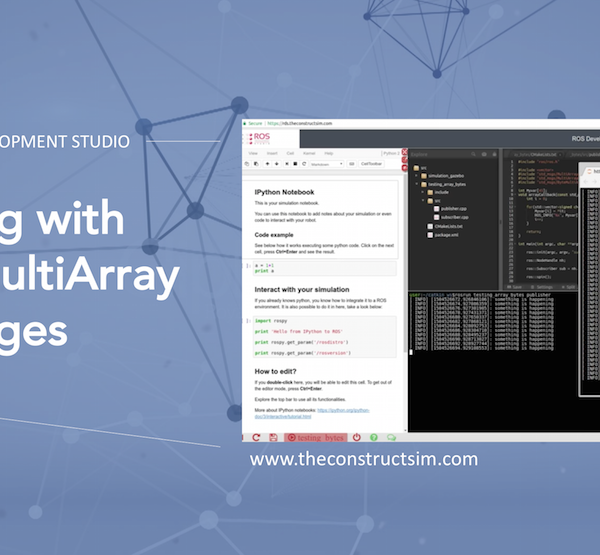Click the keyboard command palette icon
This screenshot has width=600, height=555.
coord(351,164)
